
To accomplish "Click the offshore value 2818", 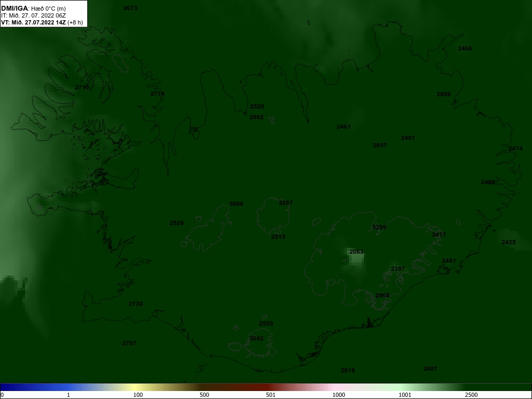I will coord(348,370).
